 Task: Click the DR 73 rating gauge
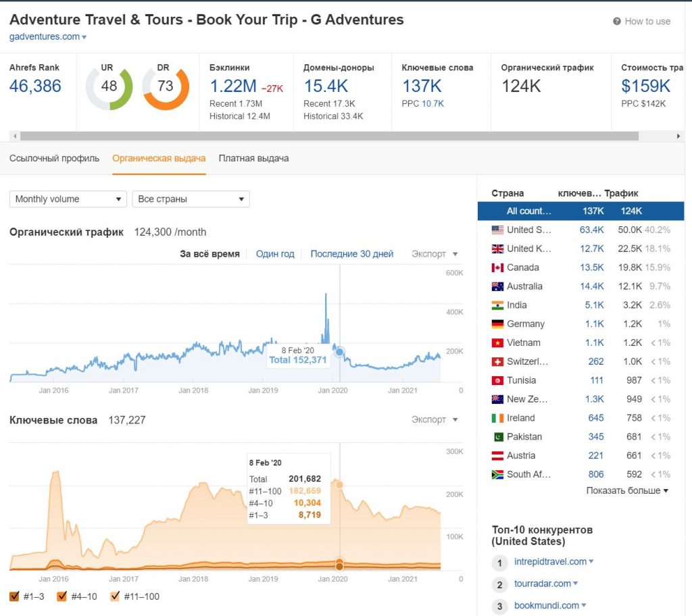click(166, 87)
